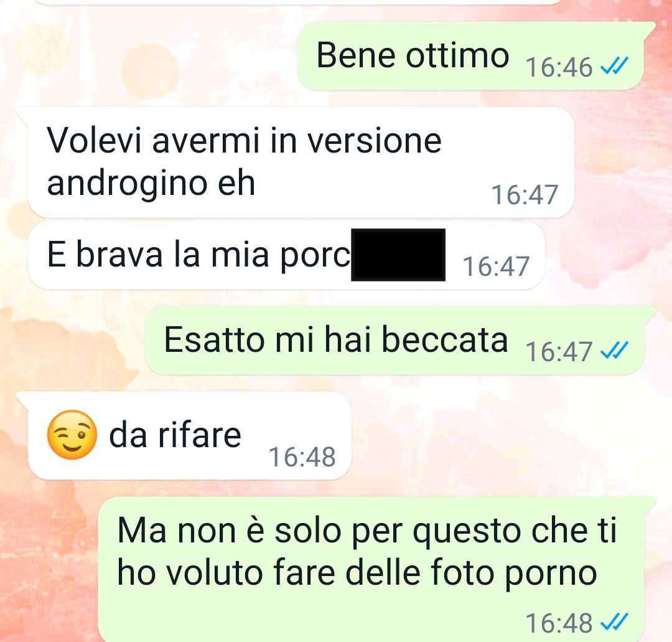Click the black redaction box
This screenshot has height=642, width=672.
pos(398,255)
